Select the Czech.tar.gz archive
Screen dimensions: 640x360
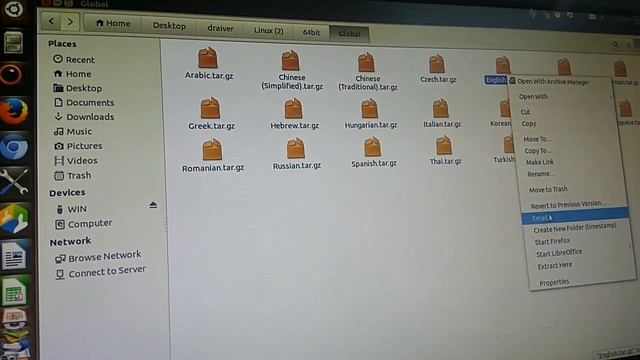tap(438, 69)
